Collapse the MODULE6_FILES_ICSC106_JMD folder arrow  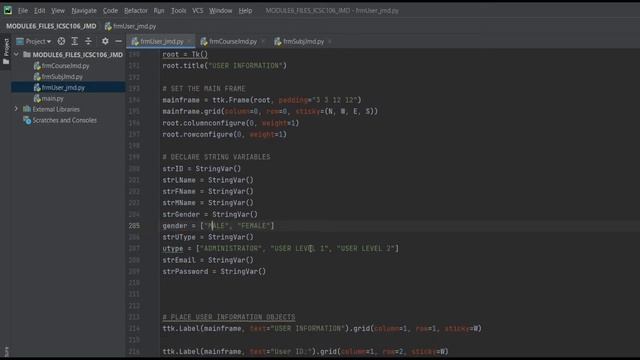[x=16, y=54]
